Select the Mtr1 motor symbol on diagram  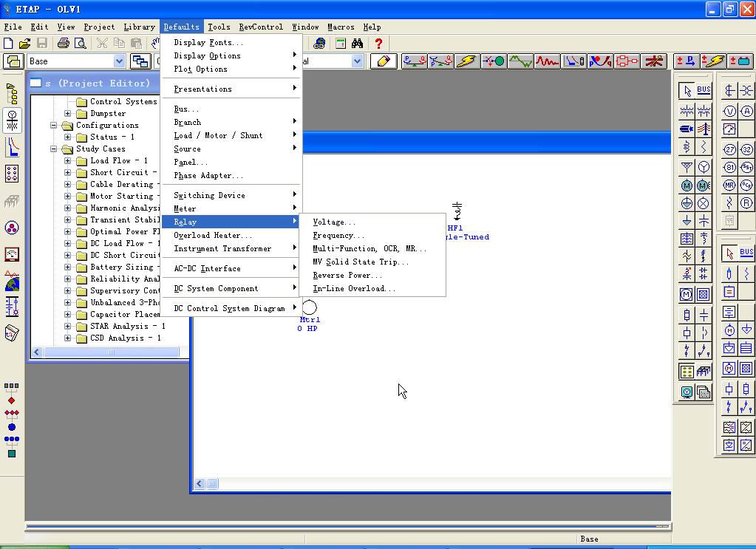coord(309,307)
